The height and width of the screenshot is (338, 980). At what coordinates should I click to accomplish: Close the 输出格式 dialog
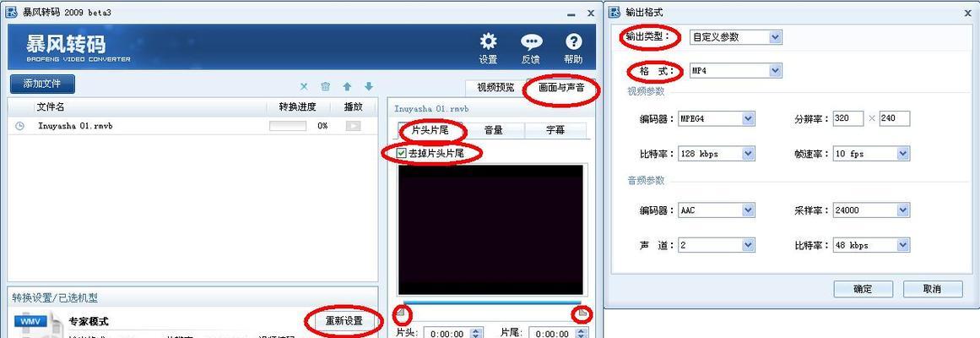tap(968, 13)
